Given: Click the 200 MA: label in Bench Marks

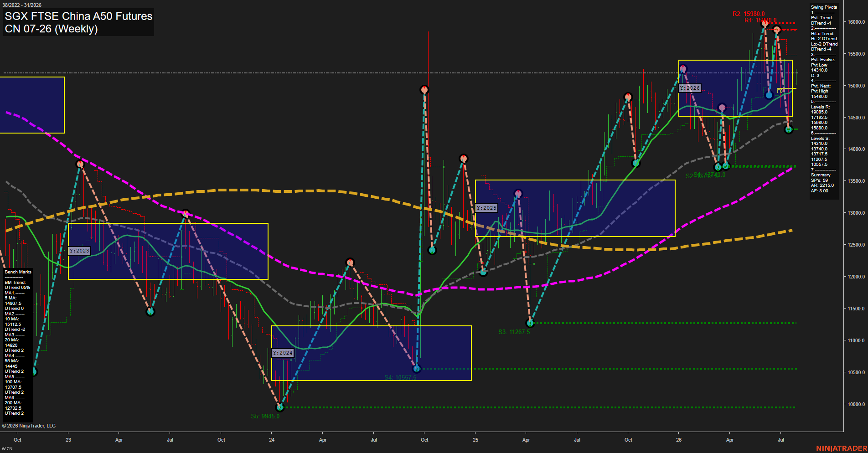Looking at the screenshot, I should 13,403.
